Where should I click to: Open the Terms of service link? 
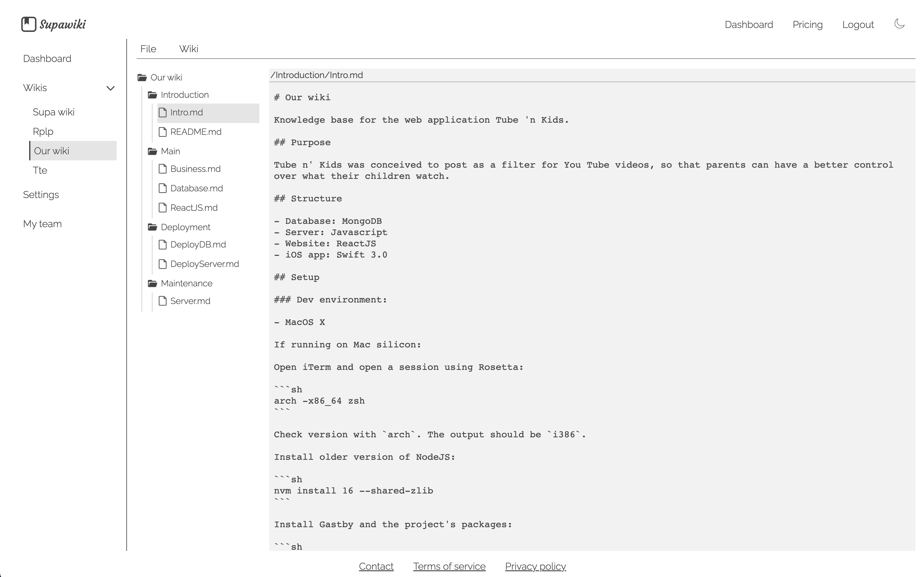click(x=449, y=566)
